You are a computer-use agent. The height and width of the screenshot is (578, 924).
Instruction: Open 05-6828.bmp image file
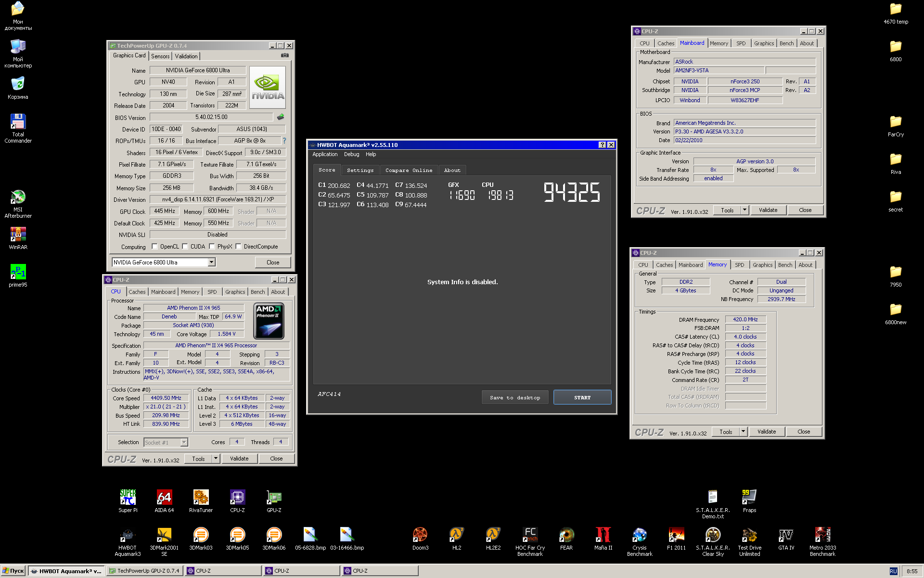pos(310,539)
